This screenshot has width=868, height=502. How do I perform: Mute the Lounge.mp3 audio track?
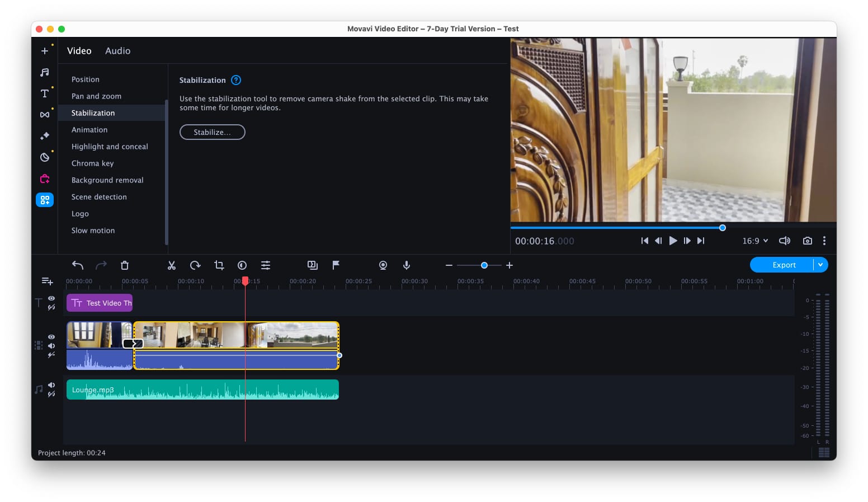tap(51, 385)
